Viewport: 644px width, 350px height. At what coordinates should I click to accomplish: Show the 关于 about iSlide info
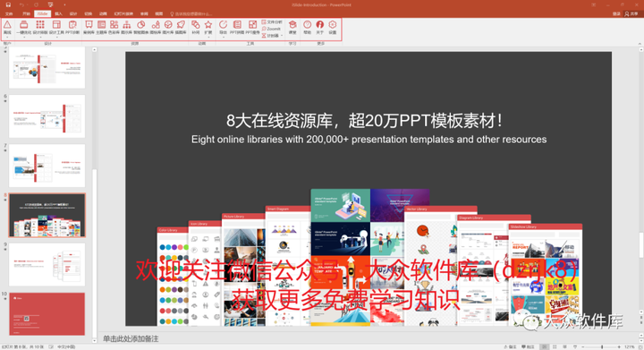(x=319, y=27)
